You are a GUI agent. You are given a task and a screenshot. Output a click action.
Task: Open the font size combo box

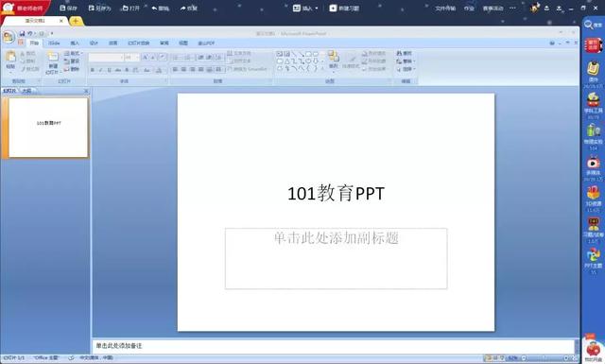[x=132, y=58]
